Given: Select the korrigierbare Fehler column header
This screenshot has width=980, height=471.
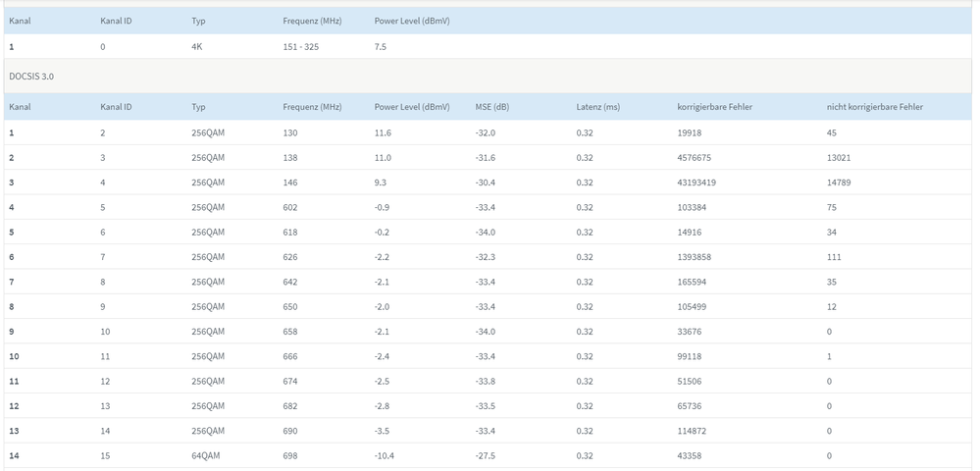Looking at the screenshot, I should (x=714, y=107).
